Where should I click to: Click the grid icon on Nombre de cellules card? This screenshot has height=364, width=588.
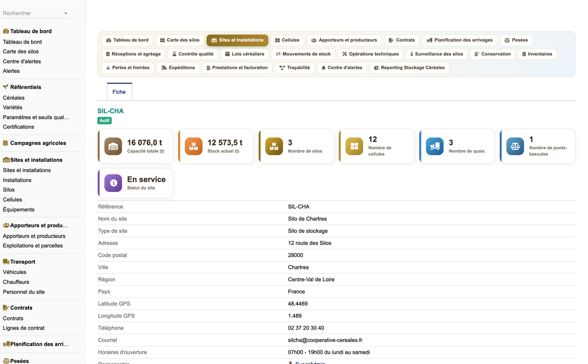[x=354, y=146]
